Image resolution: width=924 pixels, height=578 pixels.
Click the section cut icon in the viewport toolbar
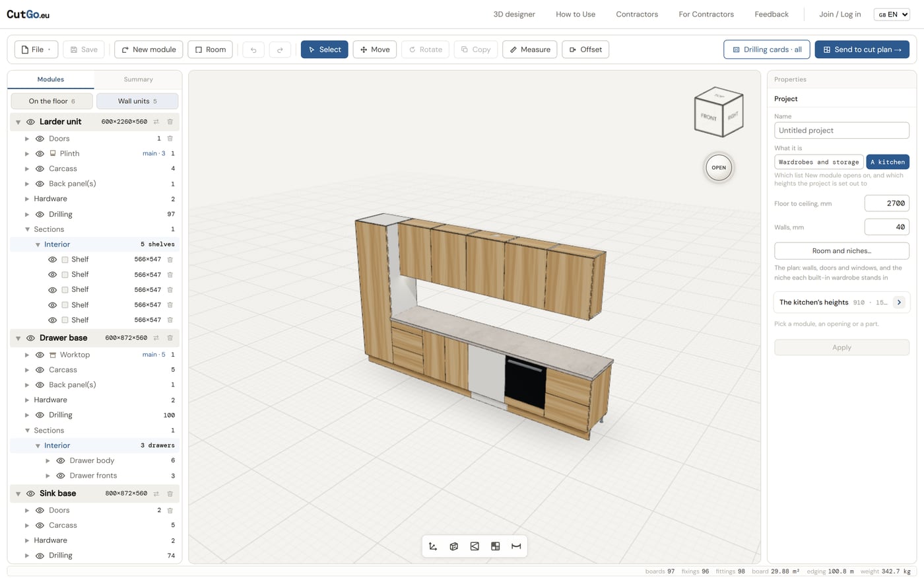click(475, 546)
